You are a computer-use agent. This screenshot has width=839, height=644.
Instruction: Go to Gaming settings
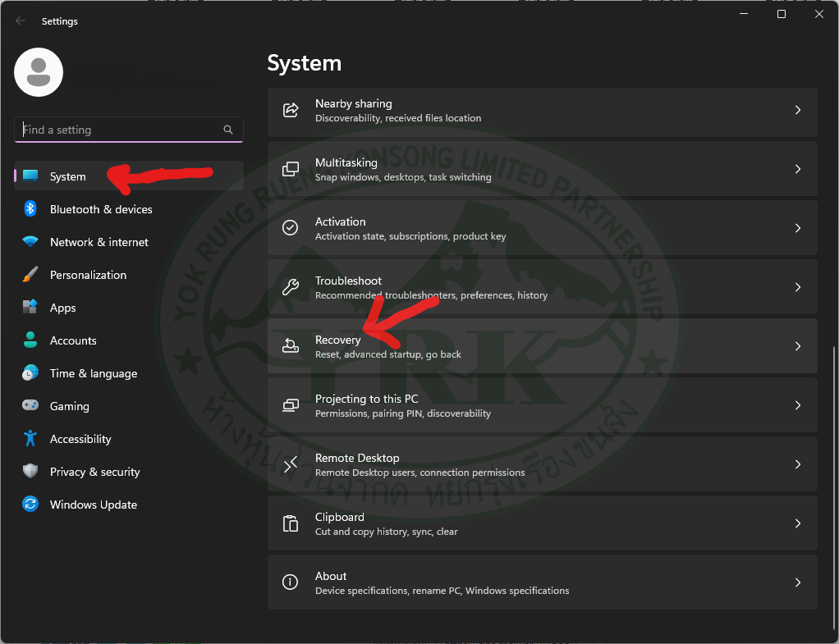click(x=129, y=405)
